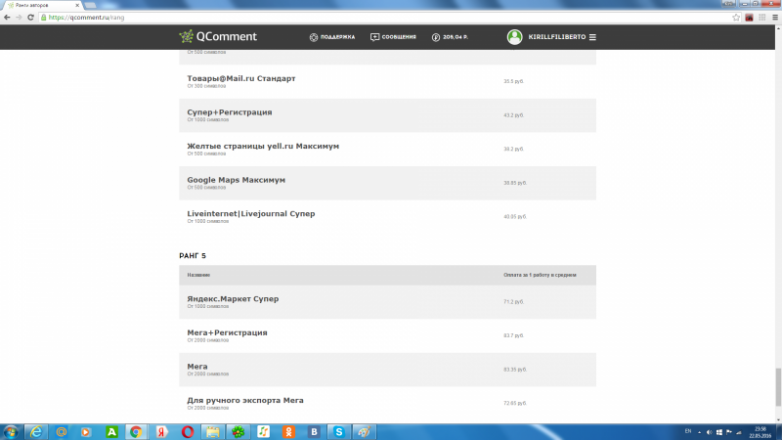Open the Поддержка support link

tap(332, 37)
